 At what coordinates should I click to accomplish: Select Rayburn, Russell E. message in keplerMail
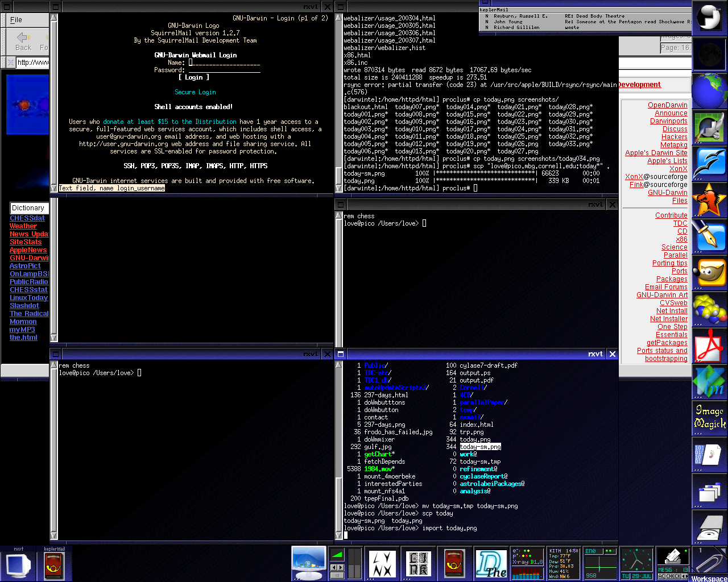[586, 16]
